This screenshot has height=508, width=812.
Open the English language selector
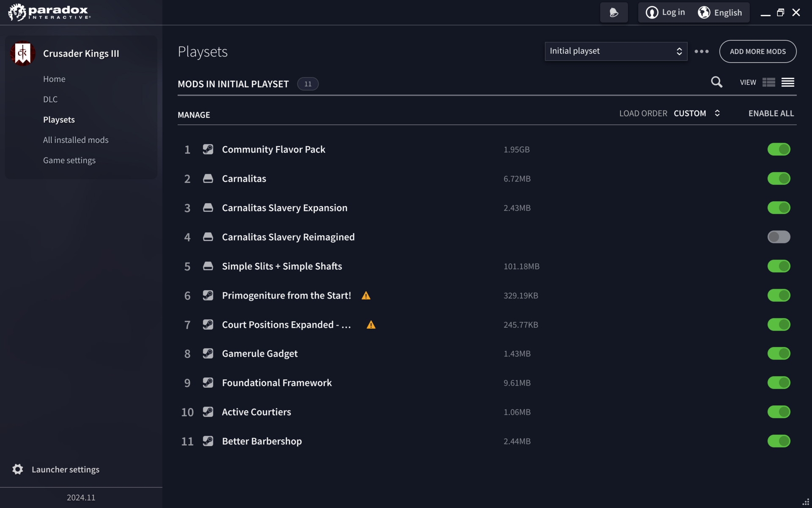(x=720, y=13)
